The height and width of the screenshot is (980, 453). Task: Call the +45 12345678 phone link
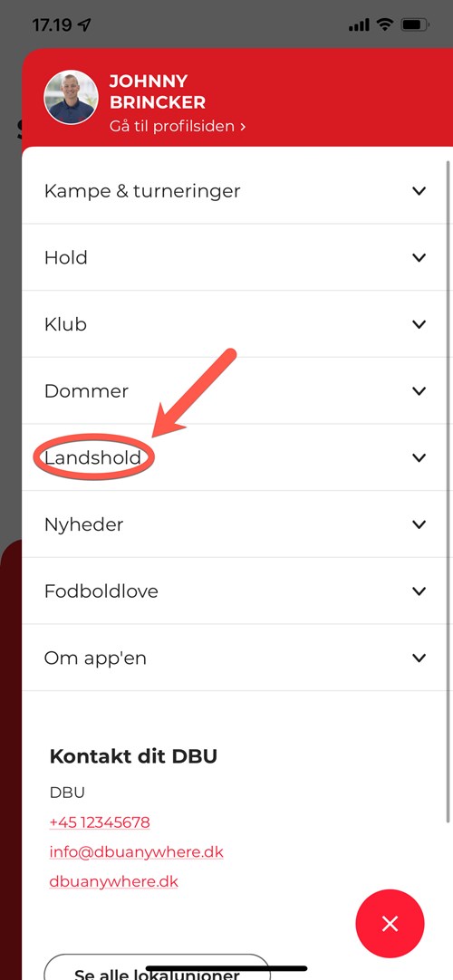100,821
